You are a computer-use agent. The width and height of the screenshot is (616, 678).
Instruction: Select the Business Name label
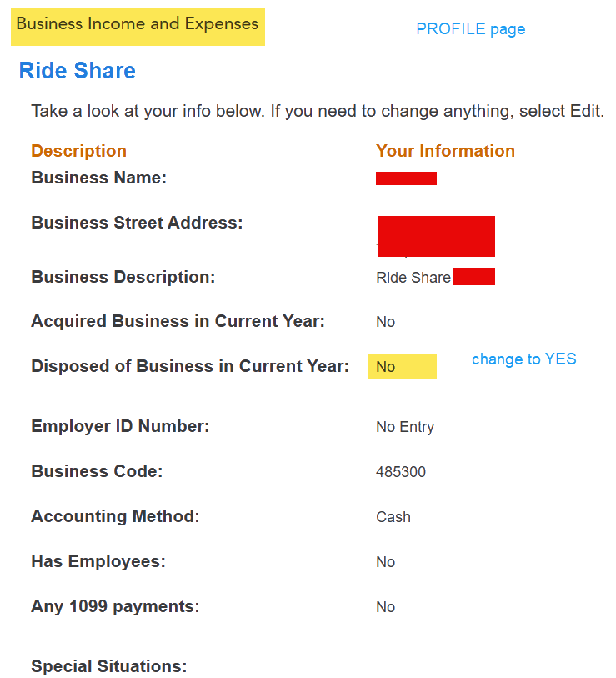click(99, 178)
